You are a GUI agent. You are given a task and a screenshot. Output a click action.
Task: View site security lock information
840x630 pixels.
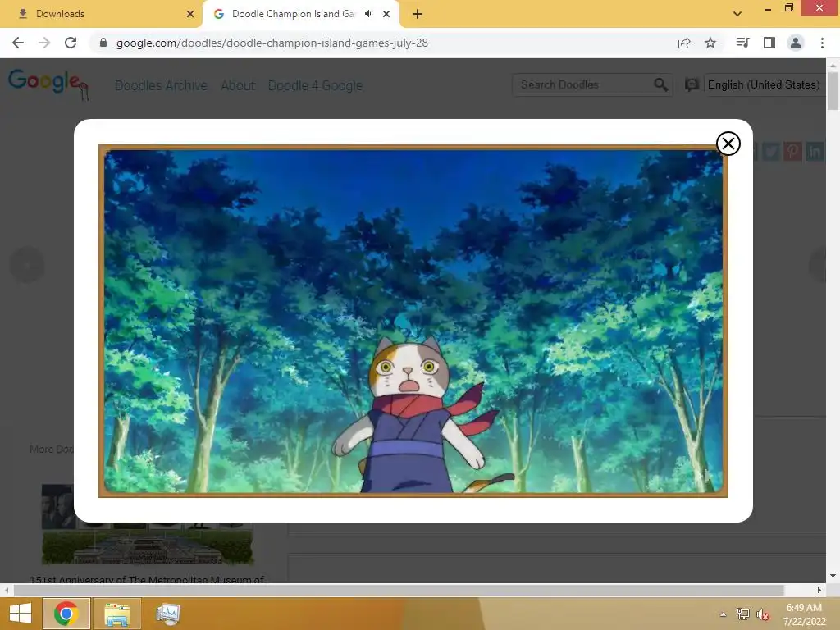pyautogui.click(x=103, y=43)
